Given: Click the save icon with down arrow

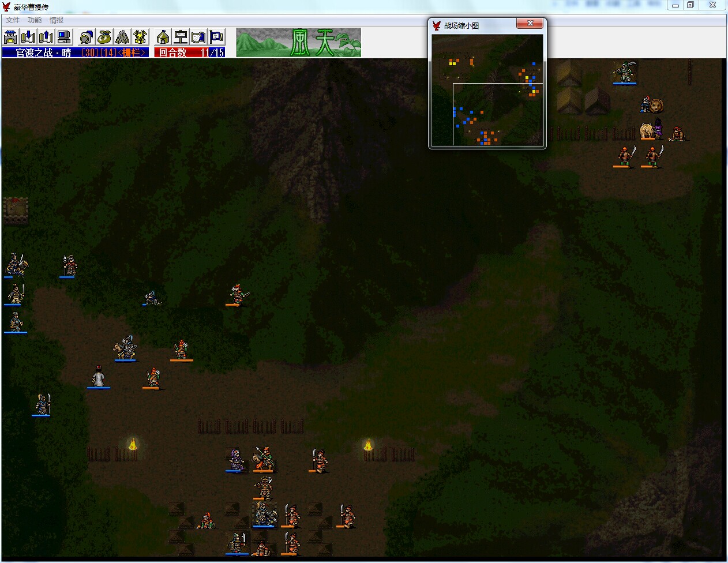Looking at the screenshot, I should pyautogui.click(x=28, y=37).
